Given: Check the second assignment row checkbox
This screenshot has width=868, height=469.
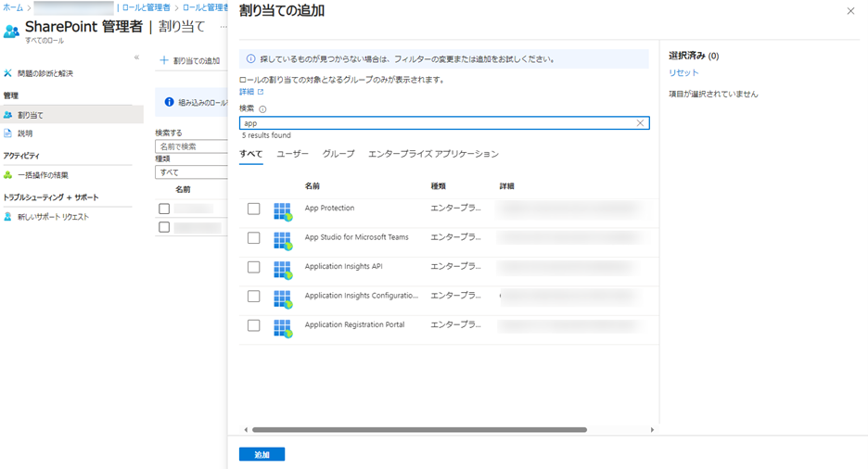Looking at the screenshot, I should (x=164, y=227).
